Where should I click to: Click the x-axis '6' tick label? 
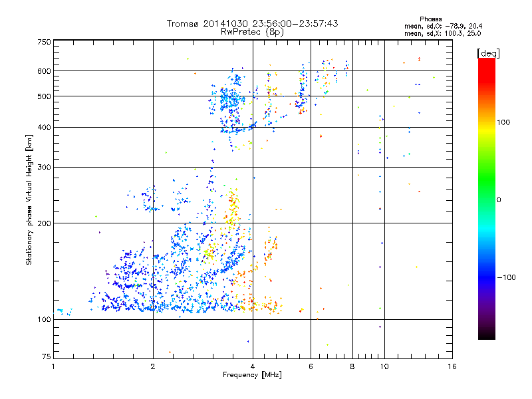pos(311,366)
